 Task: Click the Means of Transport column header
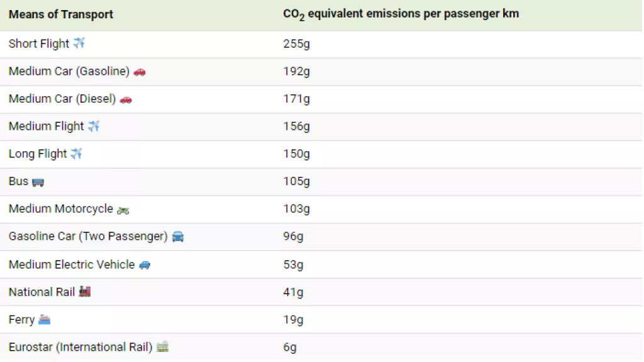pyautogui.click(x=61, y=14)
